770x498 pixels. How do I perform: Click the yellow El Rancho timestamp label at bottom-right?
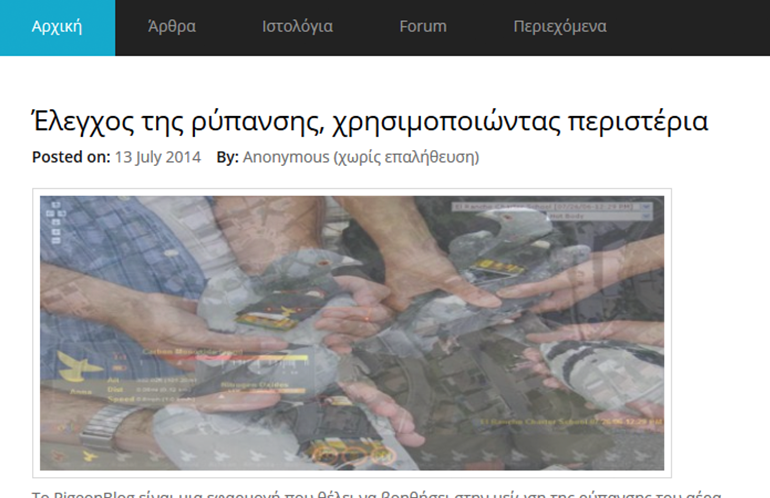point(571,422)
